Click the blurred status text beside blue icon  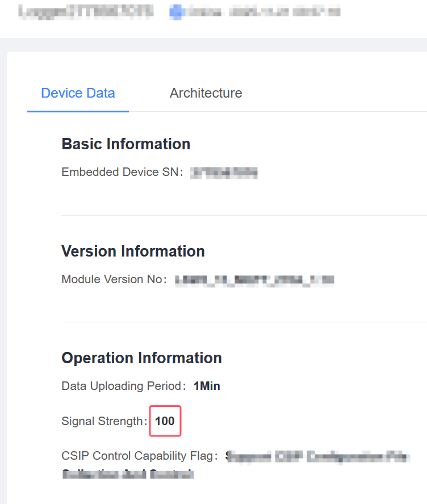262,12
